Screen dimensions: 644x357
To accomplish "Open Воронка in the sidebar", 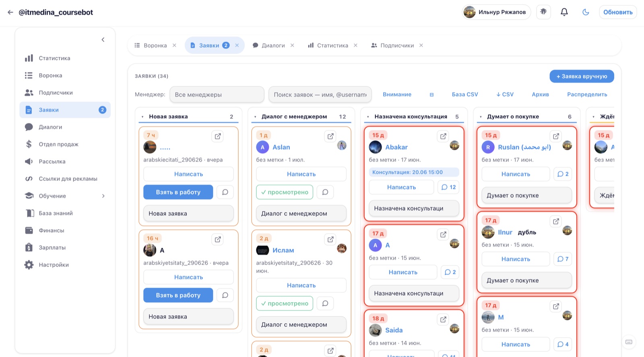I will 65,75.
